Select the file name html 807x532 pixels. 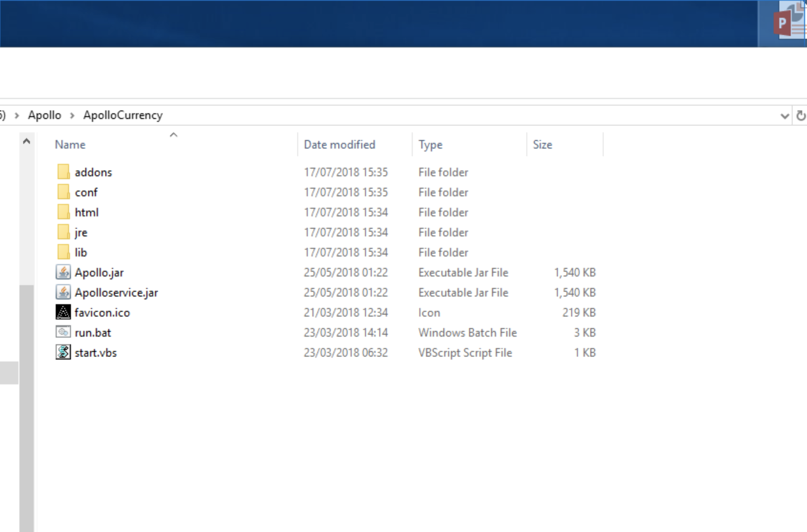tap(87, 213)
